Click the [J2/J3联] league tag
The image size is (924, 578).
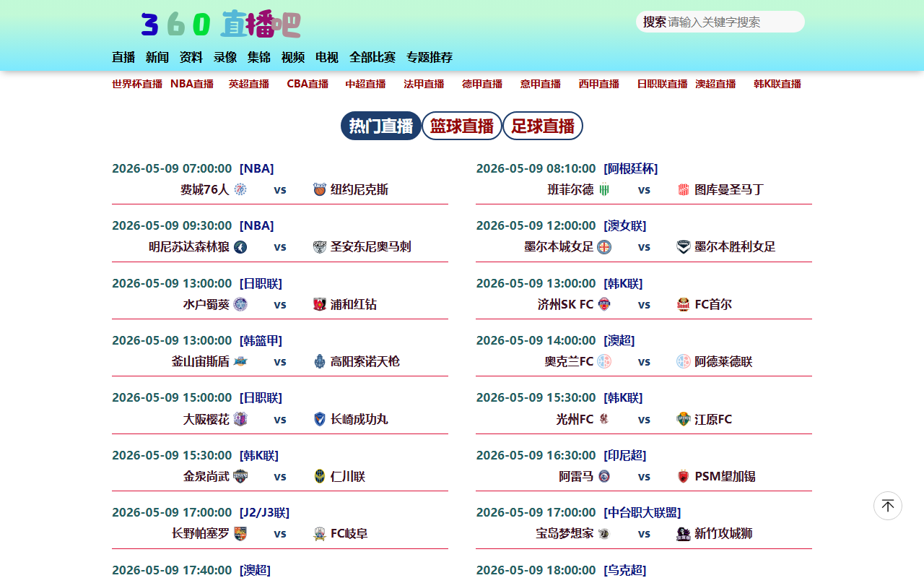264,512
